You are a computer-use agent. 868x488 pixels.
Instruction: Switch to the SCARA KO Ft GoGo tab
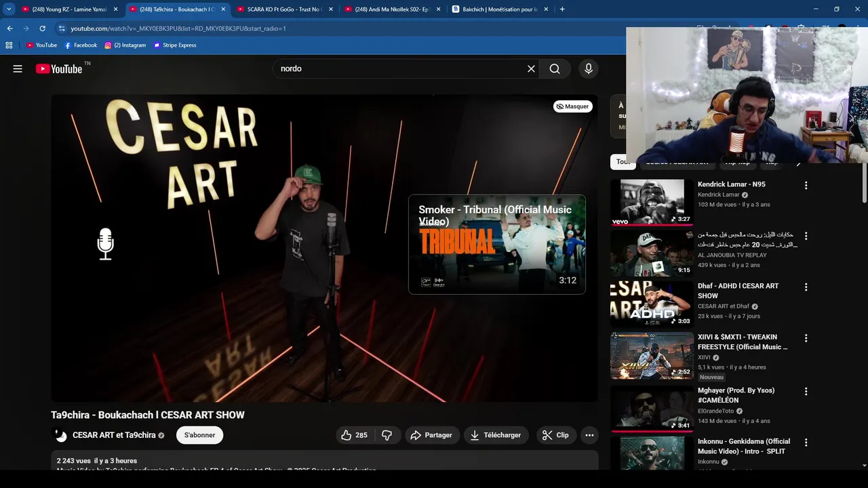click(285, 9)
